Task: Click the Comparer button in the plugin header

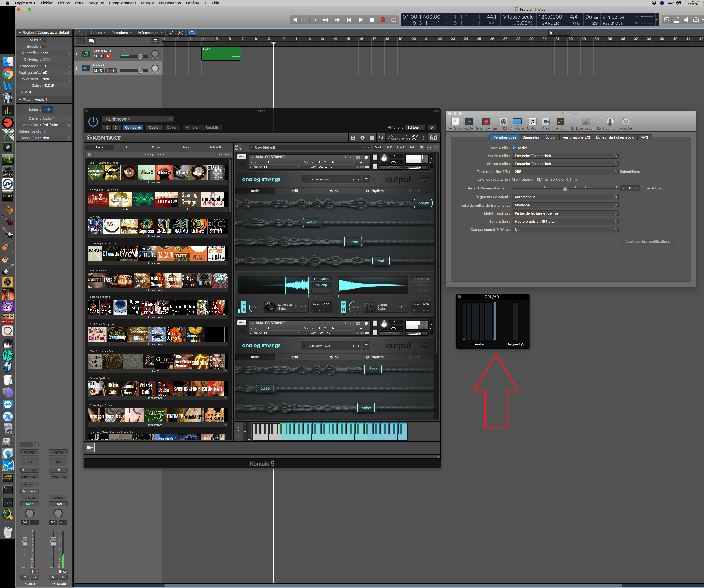Action: click(x=133, y=127)
